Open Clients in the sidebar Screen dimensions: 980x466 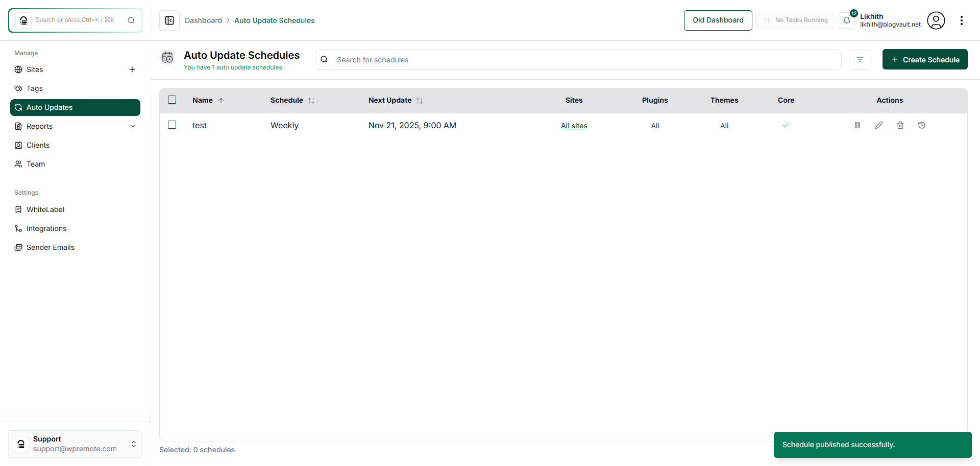(75, 145)
